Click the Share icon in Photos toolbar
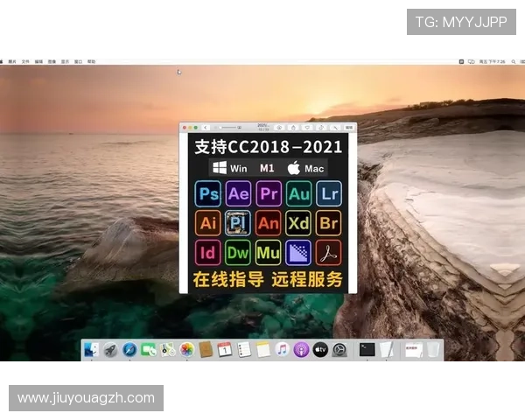The width and height of the screenshot is (525, 420). click(x=293, y=128)
